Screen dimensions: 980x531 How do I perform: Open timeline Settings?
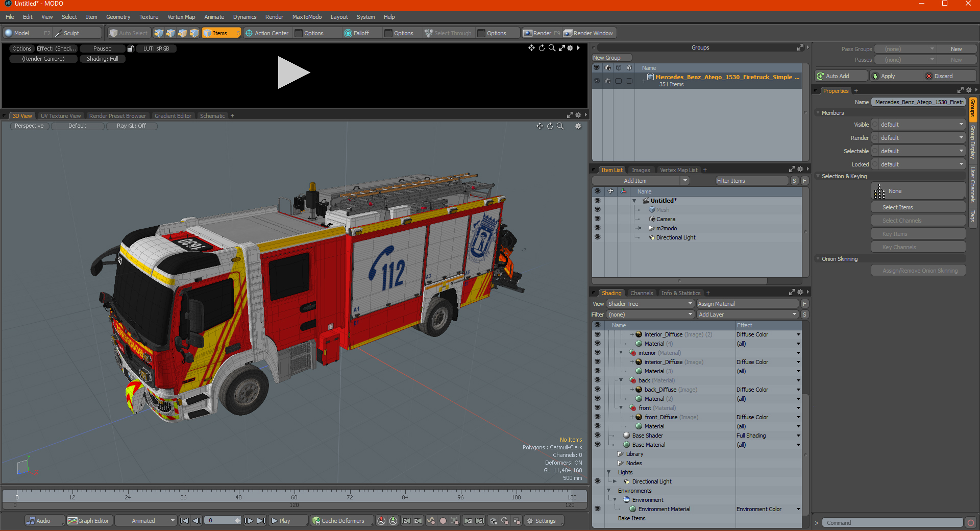(x=543, y=521)
